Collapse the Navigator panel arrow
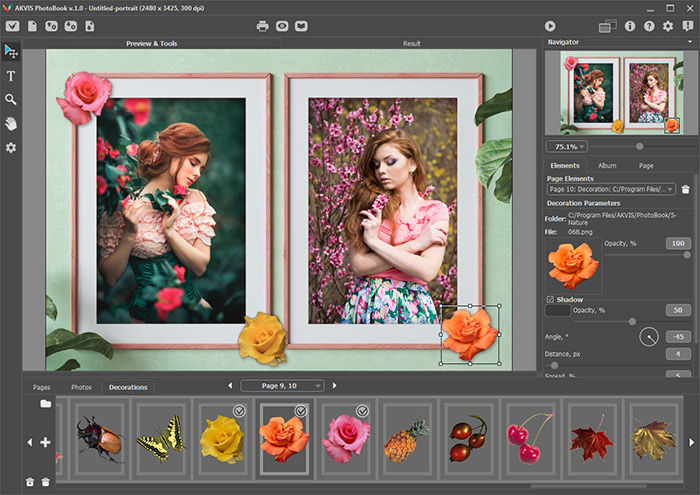 pos(690,42)
